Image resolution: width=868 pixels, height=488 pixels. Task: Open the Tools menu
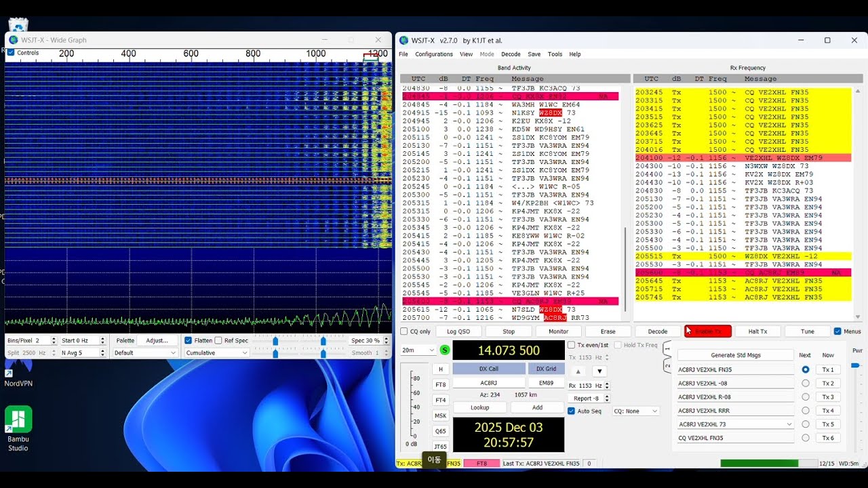tap(555, 54)
